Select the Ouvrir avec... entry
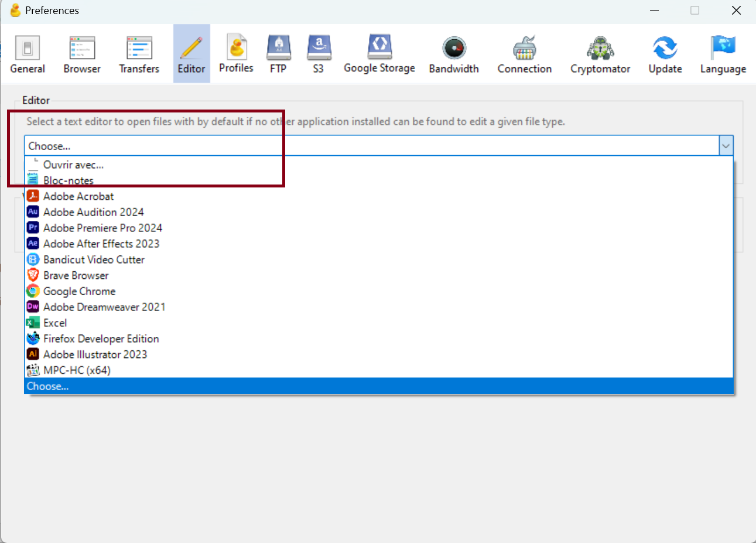 [x=379, y=165]
